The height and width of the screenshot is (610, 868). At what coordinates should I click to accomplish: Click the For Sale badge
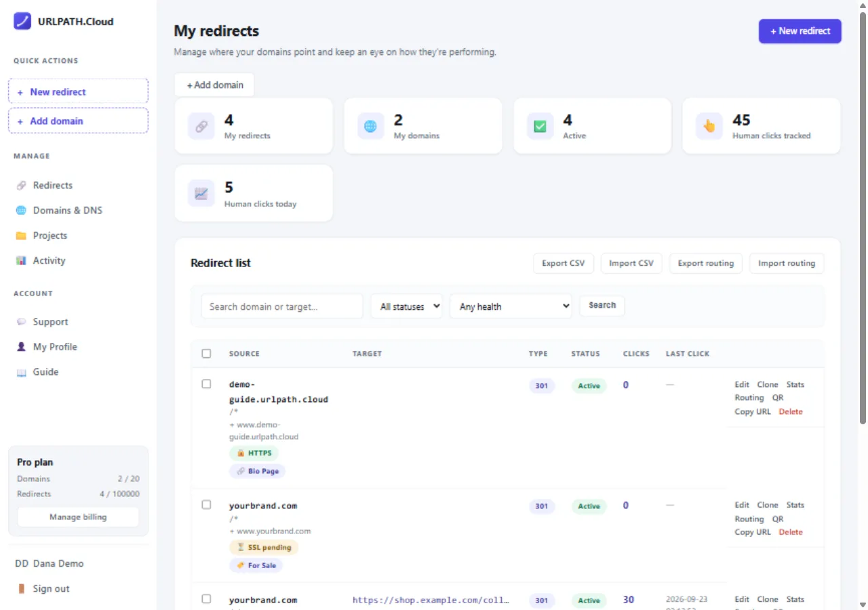(256, 565)
